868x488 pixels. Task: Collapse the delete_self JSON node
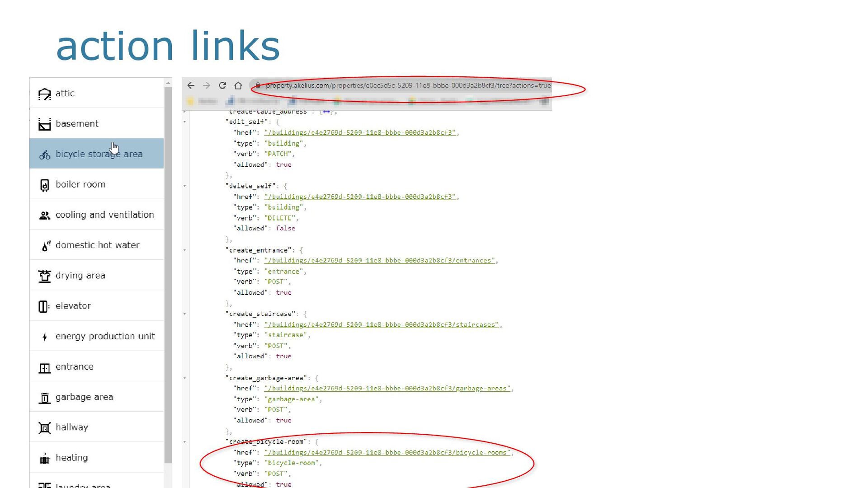(185, 186)
